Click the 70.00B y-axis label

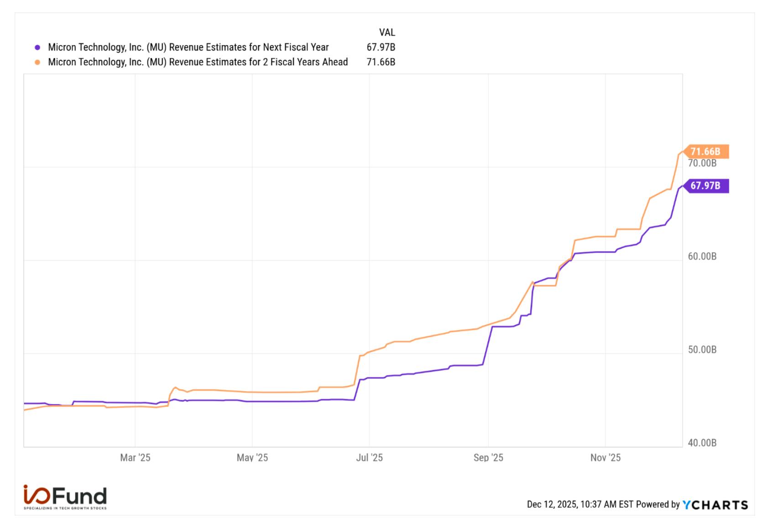[702, 163]
